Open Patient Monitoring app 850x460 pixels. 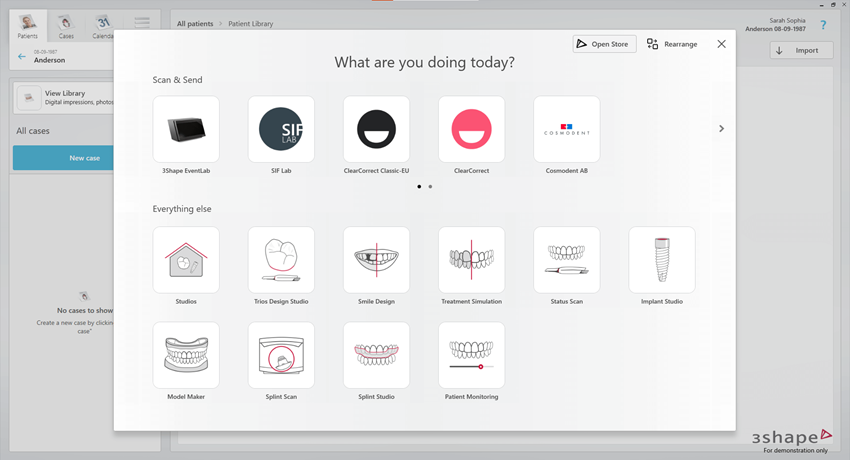click(x=471, y=355)
